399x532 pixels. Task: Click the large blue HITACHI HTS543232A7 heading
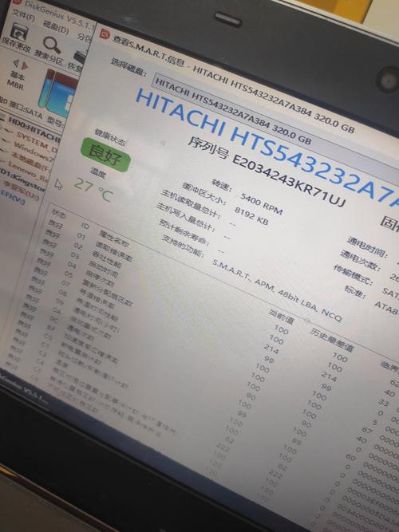coord(267,148)
